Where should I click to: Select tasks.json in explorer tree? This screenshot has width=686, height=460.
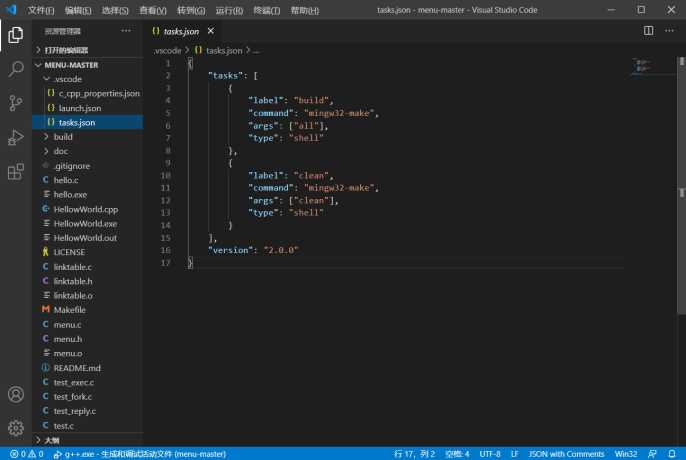coord(88,122)
